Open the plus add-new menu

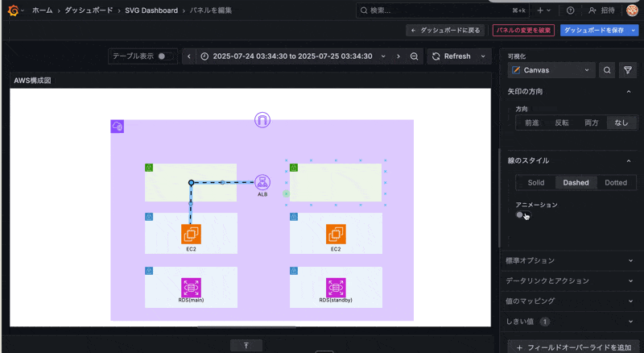[x=544, y=10]
